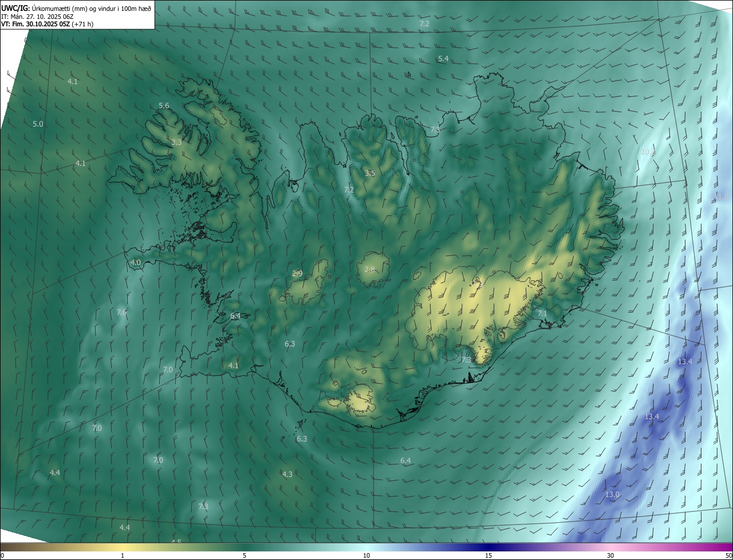Click the '7.1' value label on the map
The image size is (733, 560).
(542, 314)
